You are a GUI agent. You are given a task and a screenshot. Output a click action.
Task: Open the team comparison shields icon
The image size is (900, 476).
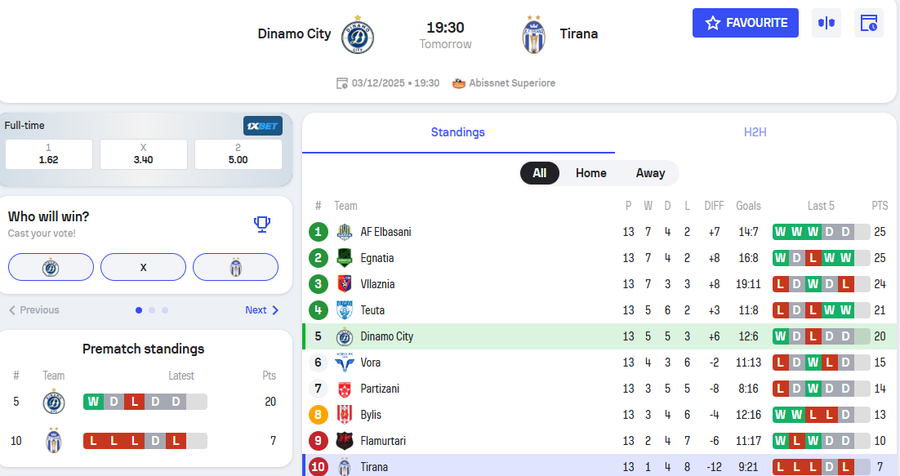tap(826, 23)
